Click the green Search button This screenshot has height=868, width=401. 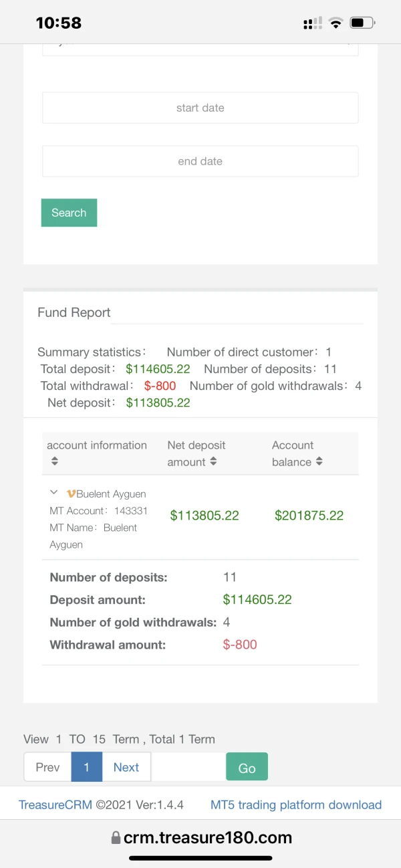(69, 213)
